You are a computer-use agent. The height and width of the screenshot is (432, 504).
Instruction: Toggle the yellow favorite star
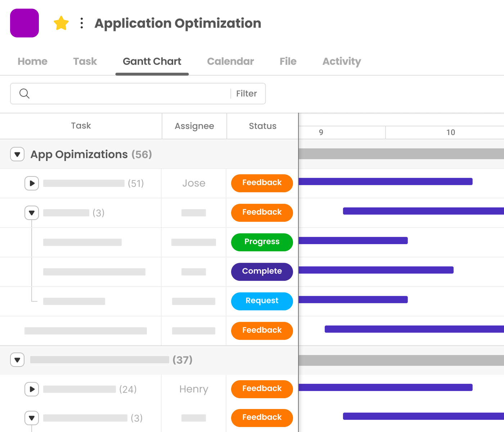tap(61, 23)
